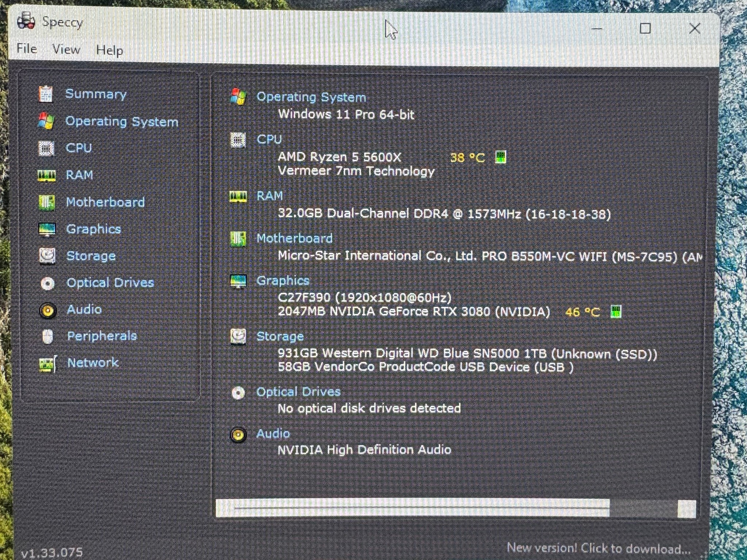Click the GPU temperature green gauge icon
The height and width of the screenshot is (560, 747).
pyautogui.click(x=616, y=312)
